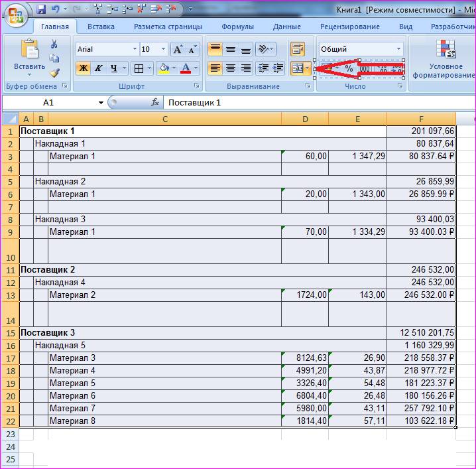Click the Format Painter brush icon

point(54,73)
